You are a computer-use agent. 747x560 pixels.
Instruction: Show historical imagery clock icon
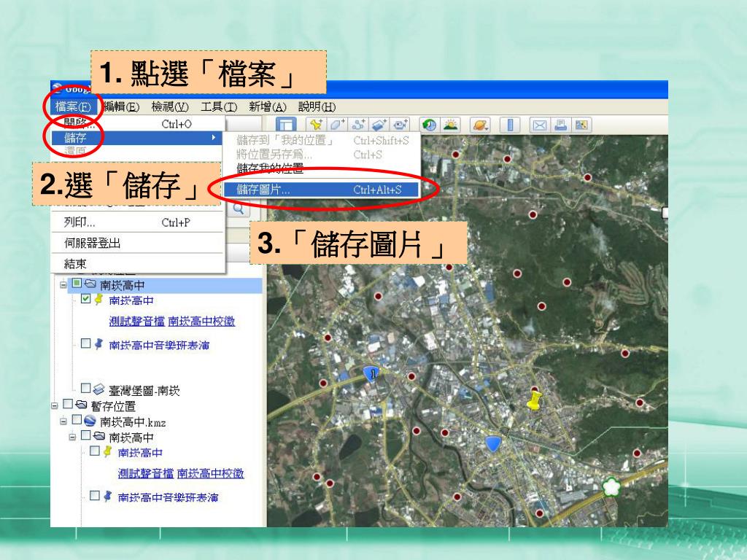430,125
